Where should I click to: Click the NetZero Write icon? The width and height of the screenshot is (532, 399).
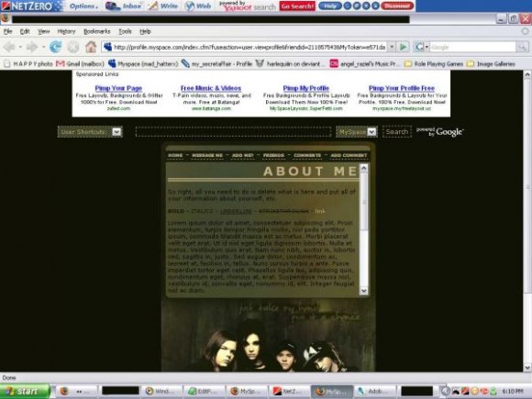(152, 6)
